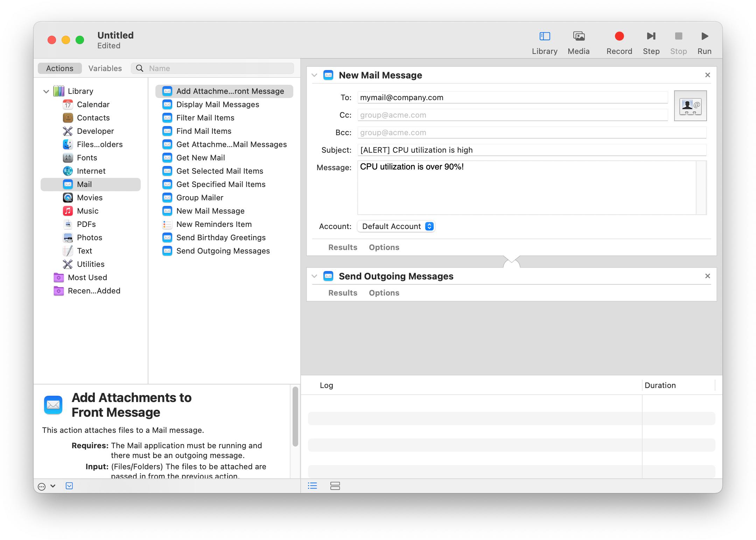Select Add Attachments to Front Message action
The image size is (756, 540).
tap(224, 91)
